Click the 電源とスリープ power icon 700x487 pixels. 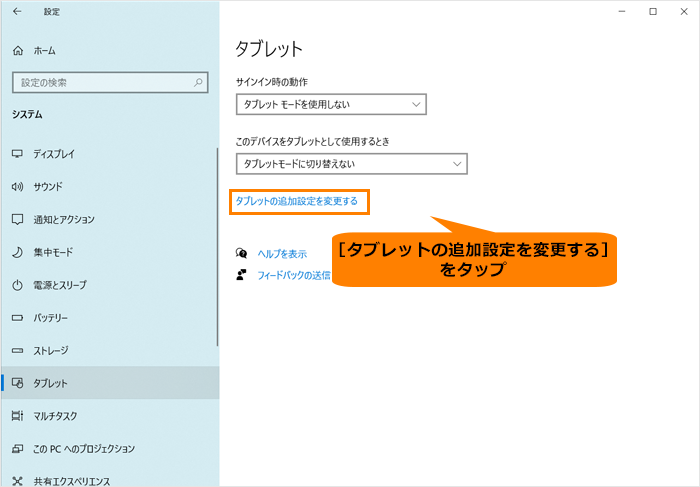tap(17, 285)
